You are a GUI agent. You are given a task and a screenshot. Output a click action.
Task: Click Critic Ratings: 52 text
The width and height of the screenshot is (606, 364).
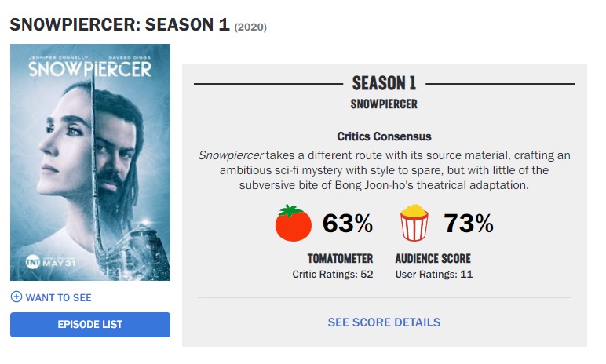[x=333, y=275]
